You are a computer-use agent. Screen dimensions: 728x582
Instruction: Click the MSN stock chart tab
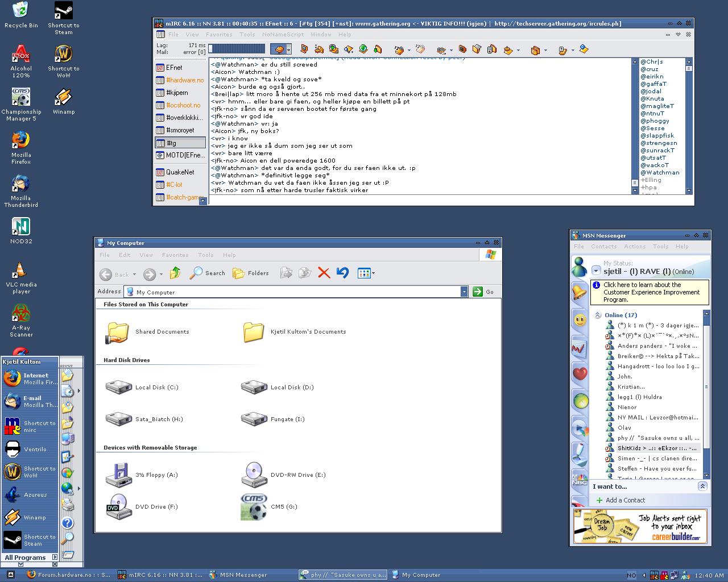pos(579,347)
